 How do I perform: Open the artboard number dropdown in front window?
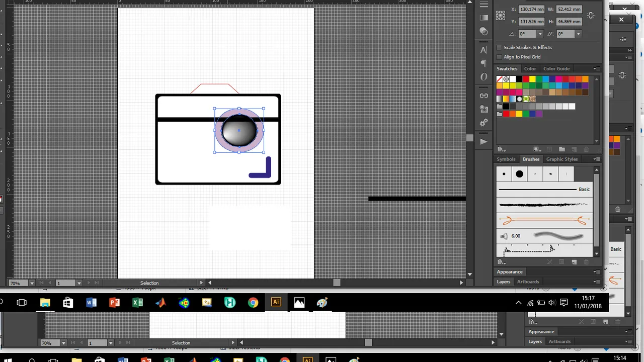coord(78,283)
